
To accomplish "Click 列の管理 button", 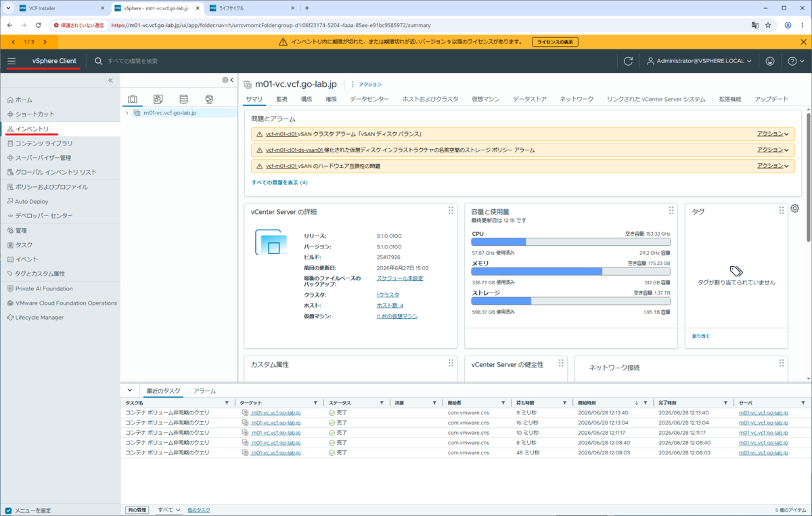I will click(x=137, y=510).
